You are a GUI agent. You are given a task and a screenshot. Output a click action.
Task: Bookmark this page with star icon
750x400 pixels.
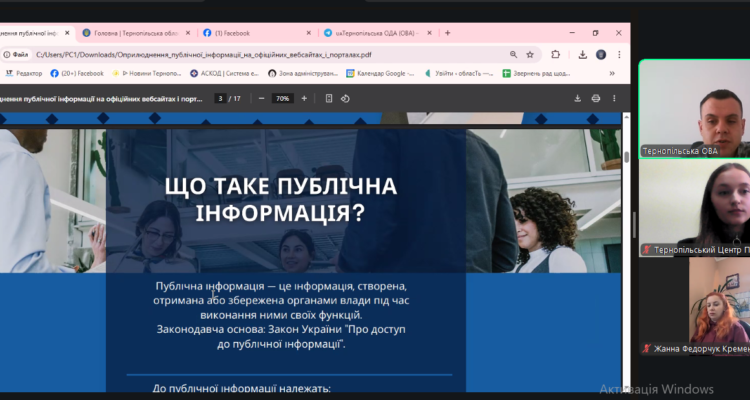(529, 54)
